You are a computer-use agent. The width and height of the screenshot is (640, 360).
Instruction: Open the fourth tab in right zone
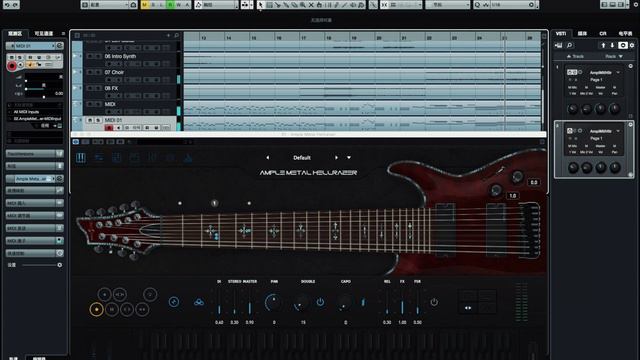(x=625, y=33)
